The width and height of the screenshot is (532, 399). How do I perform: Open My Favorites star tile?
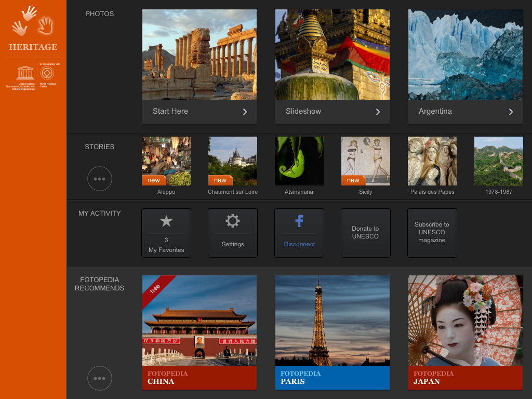166,233
